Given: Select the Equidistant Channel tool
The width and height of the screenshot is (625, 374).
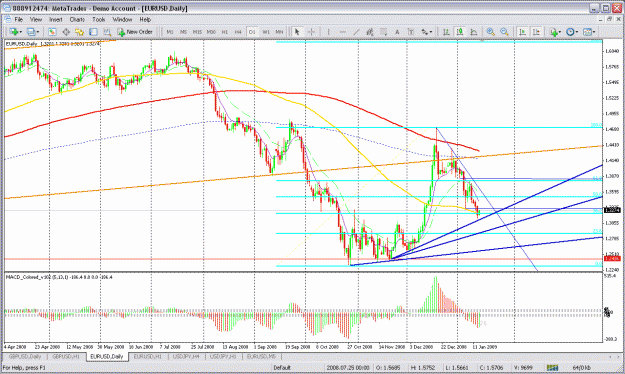Looking at the screenshot, I should pyautogui.click(x=369, y=32).
